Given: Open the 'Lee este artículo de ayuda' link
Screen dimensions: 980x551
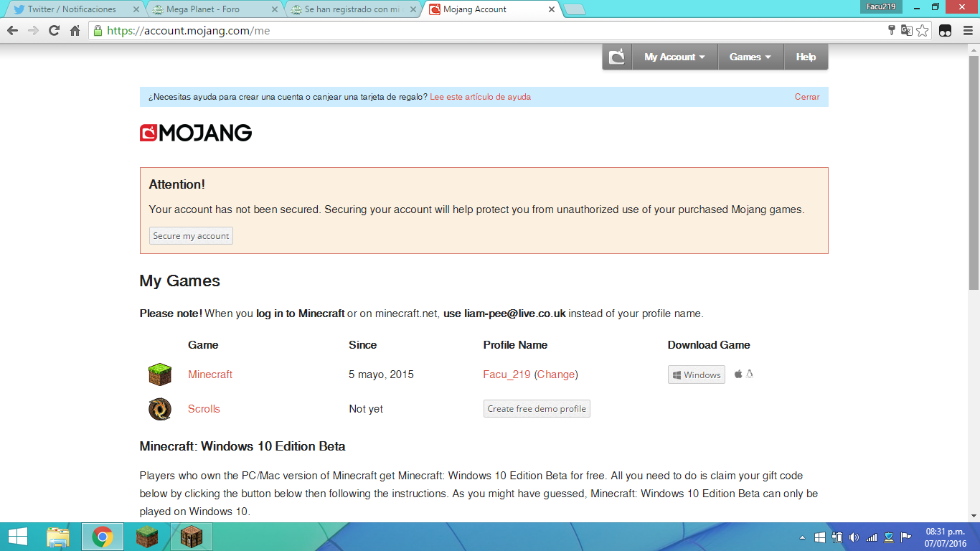Looking at the screenshot, I should pos(480,97).
